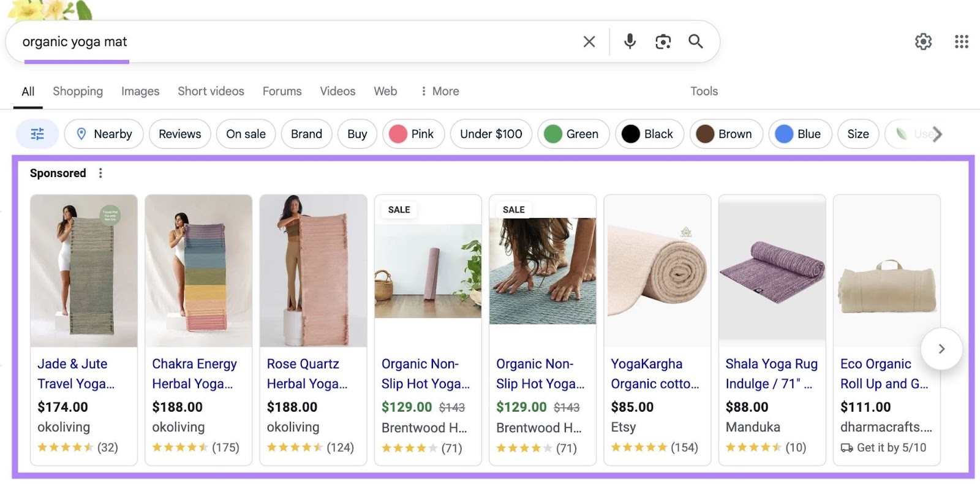Viewport: 980px width, 484px height.
Task: Click the Tools button
Action: pos(703,91)
